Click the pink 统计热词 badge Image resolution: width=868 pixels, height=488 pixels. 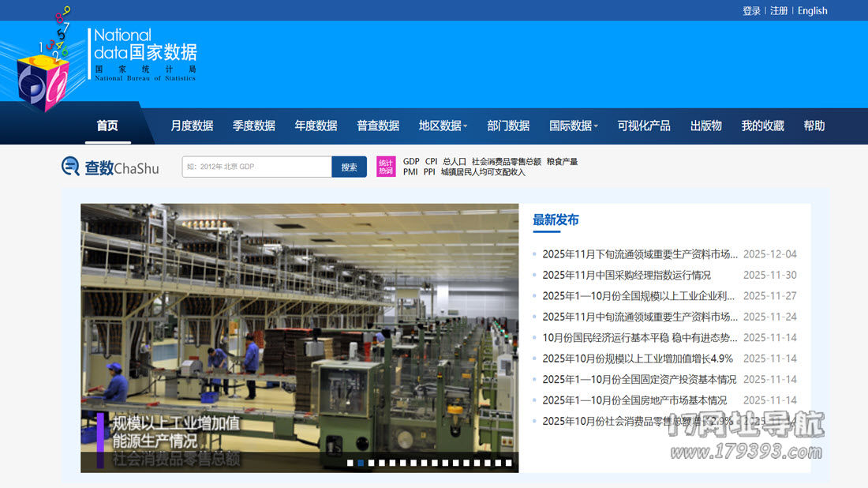[x=386, y=167]
